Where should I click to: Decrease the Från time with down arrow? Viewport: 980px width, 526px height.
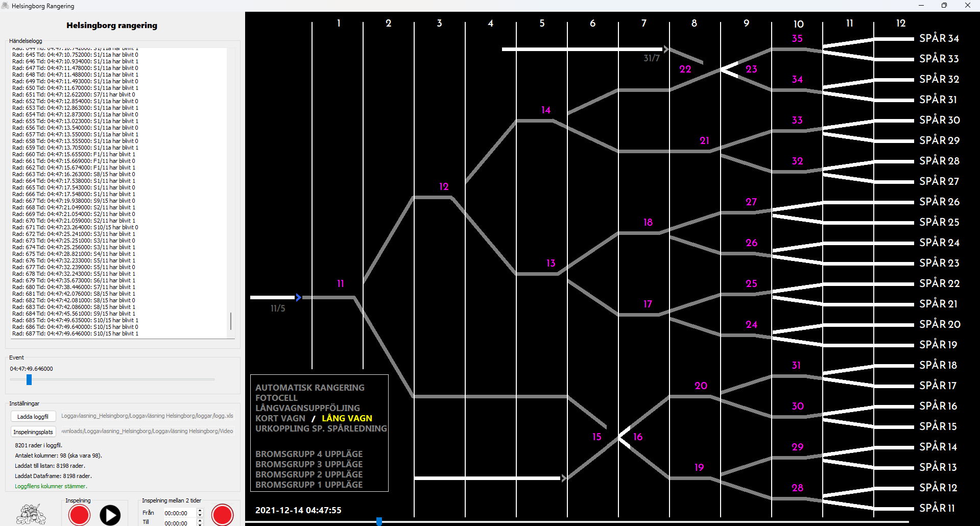[200, 515]
